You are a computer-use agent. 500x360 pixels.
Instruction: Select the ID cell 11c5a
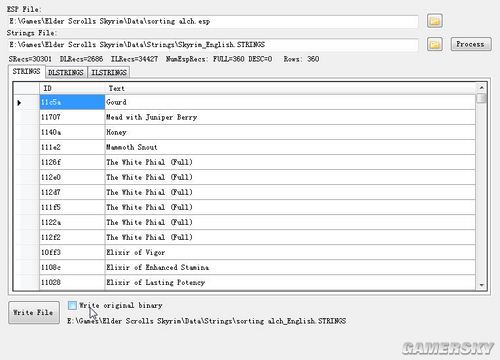(72, 102)
